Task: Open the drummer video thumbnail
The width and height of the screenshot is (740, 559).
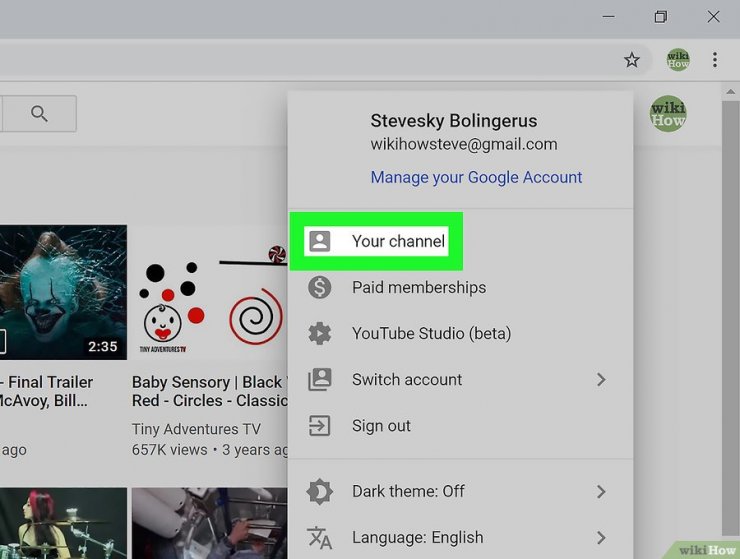Action: [x=63, y=523]
